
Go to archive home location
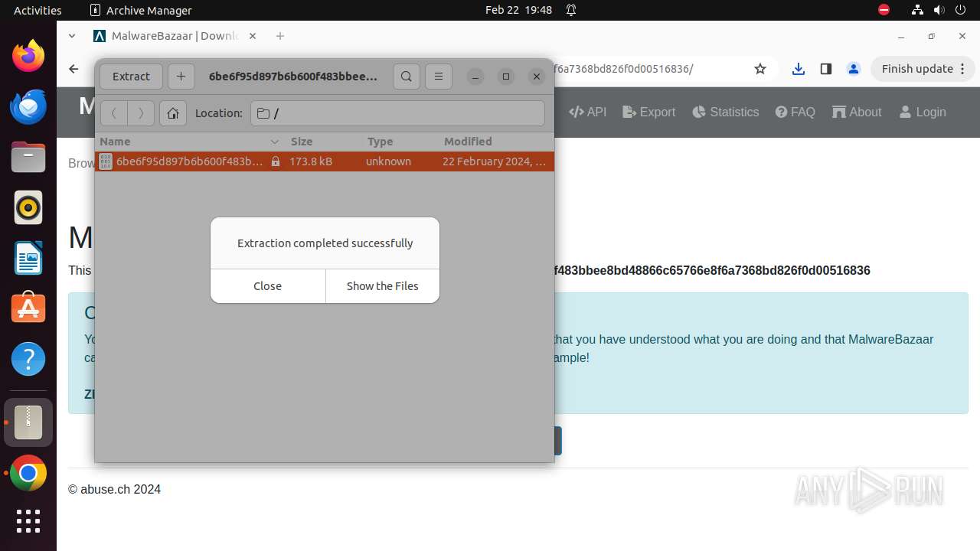[x=173, y=113]
